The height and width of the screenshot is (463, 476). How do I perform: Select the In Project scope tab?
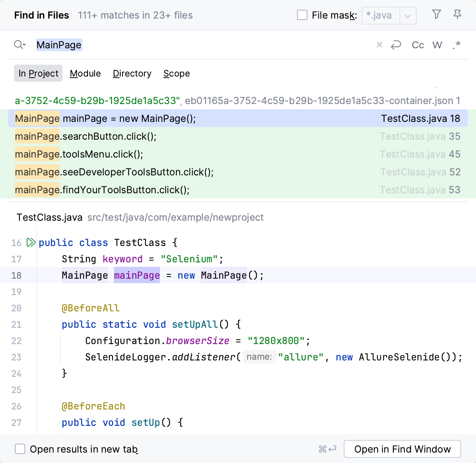[x=38, y=73]
